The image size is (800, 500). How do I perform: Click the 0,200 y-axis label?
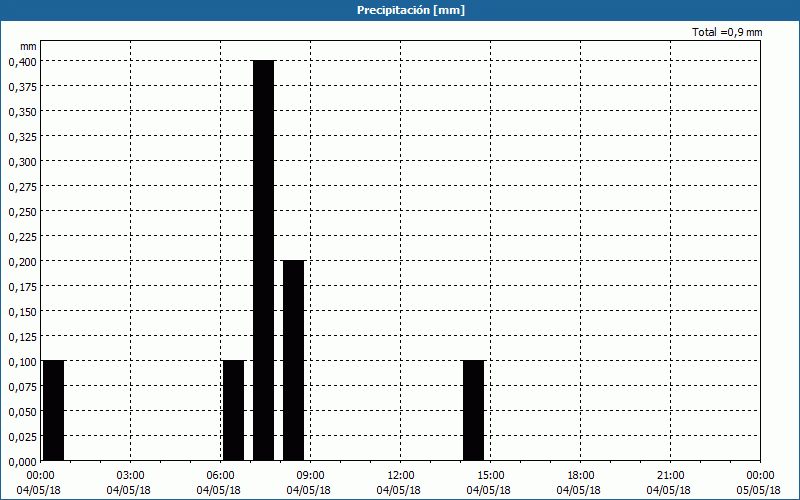tap(22, 262)
